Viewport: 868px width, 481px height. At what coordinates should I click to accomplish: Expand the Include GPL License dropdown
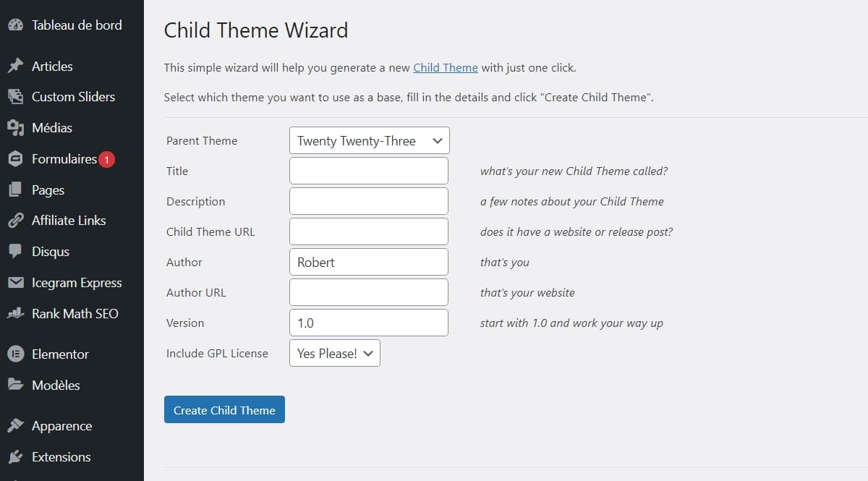pos(334,353)
